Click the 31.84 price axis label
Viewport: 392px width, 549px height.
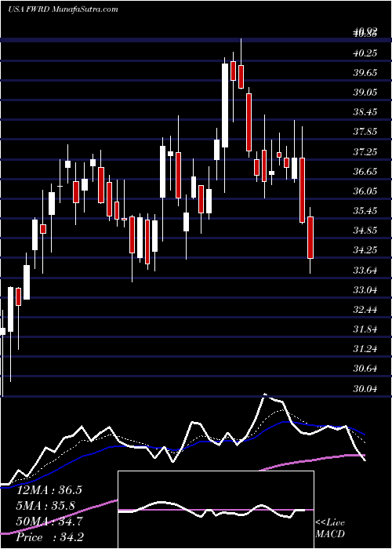pos(365,329)
